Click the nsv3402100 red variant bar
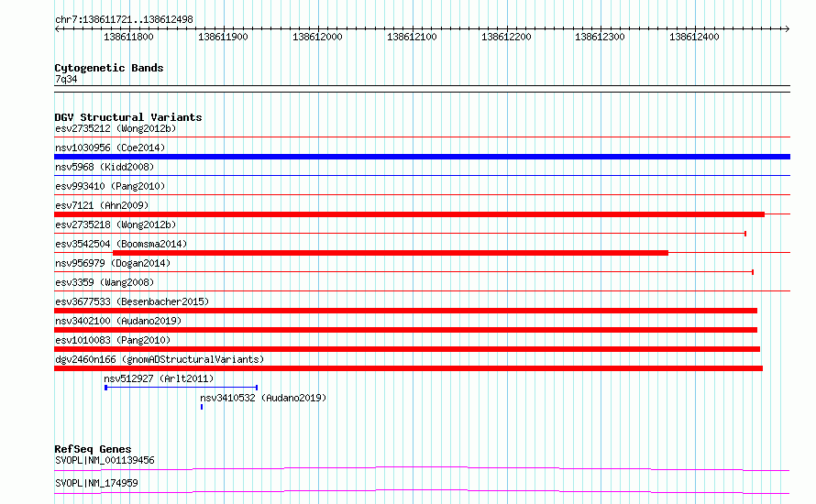This screenshot has height=504, width=816. pos(406,330)
